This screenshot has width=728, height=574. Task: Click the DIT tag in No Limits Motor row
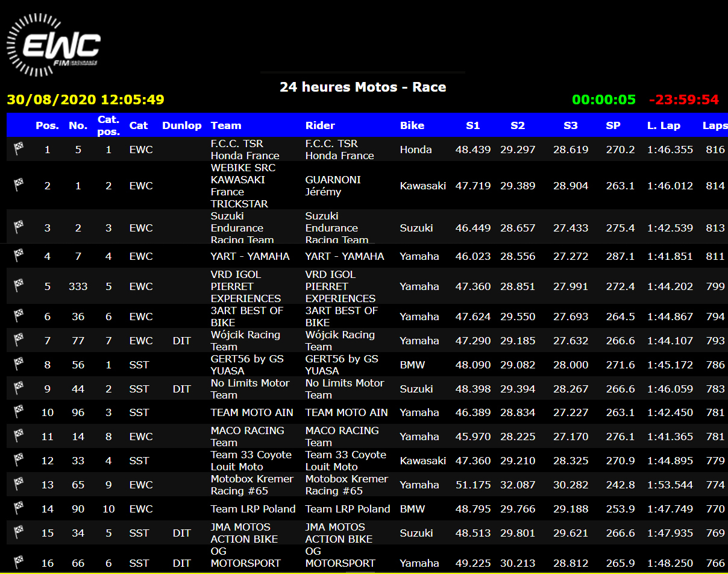tap(182, 389)
